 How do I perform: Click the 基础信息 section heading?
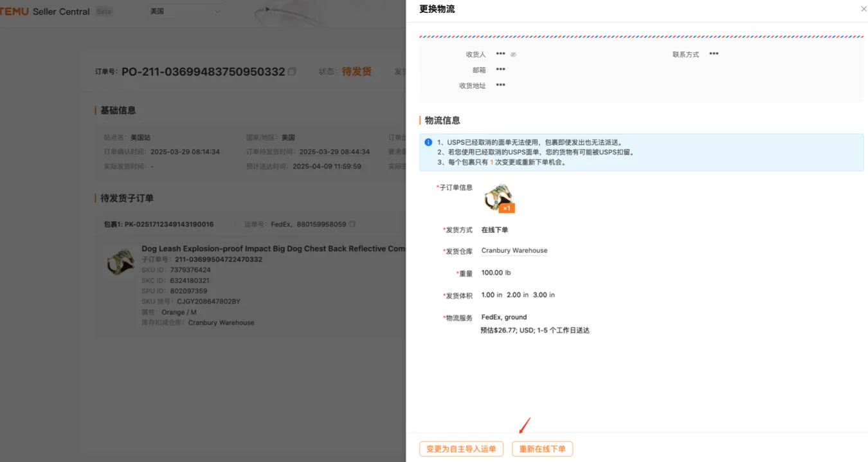click(x=118, y=110)
